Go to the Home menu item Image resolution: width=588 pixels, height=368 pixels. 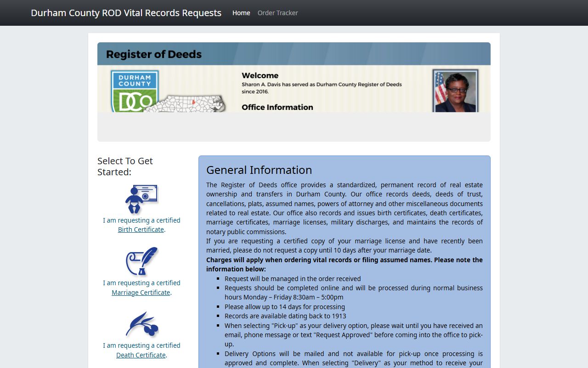241,13
